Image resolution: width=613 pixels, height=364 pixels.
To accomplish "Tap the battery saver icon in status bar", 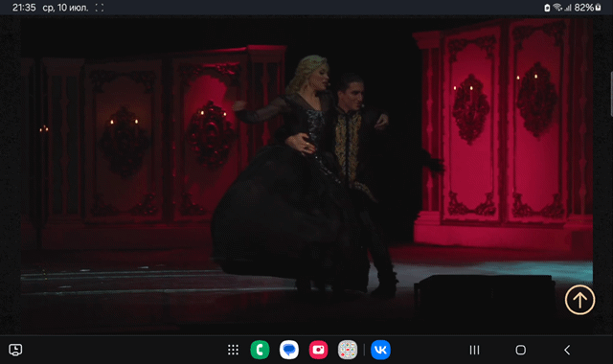I will pyautogui.click(x=547, y=8).
